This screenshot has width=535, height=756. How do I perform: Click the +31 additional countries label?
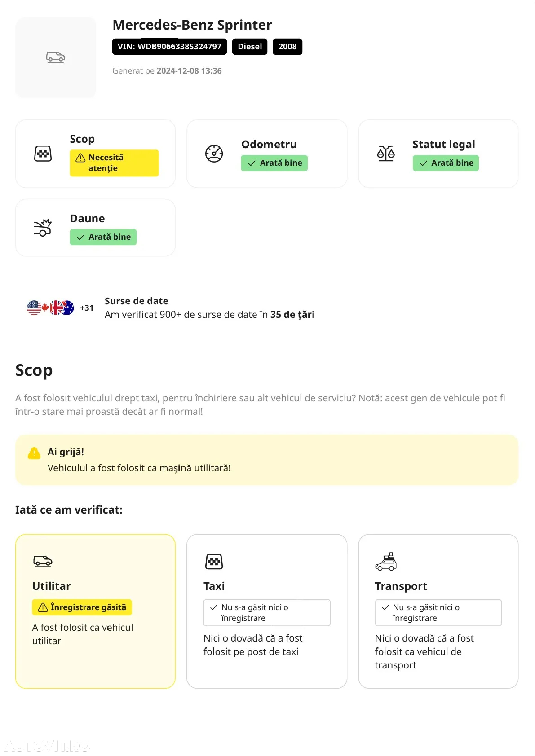coord(87,308)
